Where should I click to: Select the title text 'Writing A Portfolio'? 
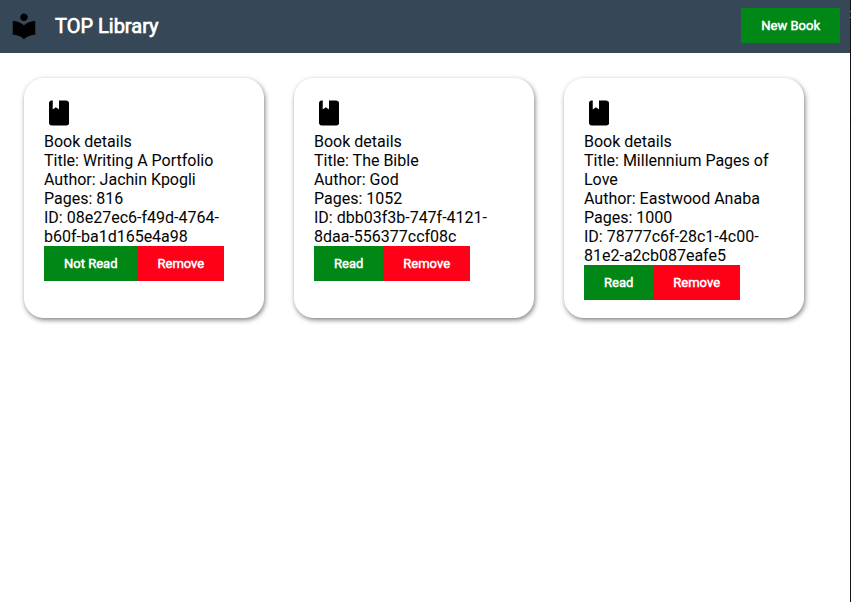coord(148,161)
